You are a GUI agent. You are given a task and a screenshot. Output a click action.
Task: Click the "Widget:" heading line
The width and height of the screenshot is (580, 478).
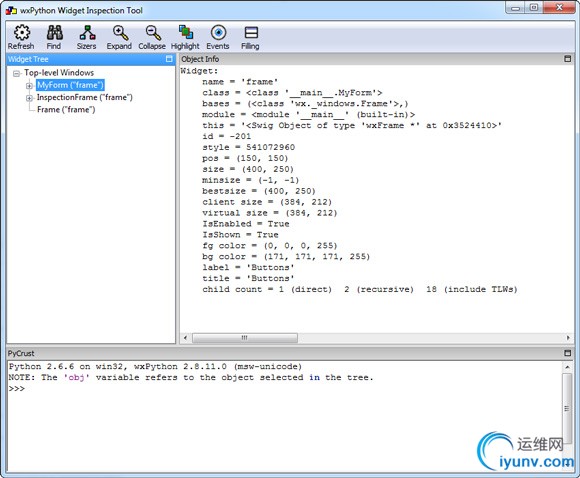click(199, 71)
